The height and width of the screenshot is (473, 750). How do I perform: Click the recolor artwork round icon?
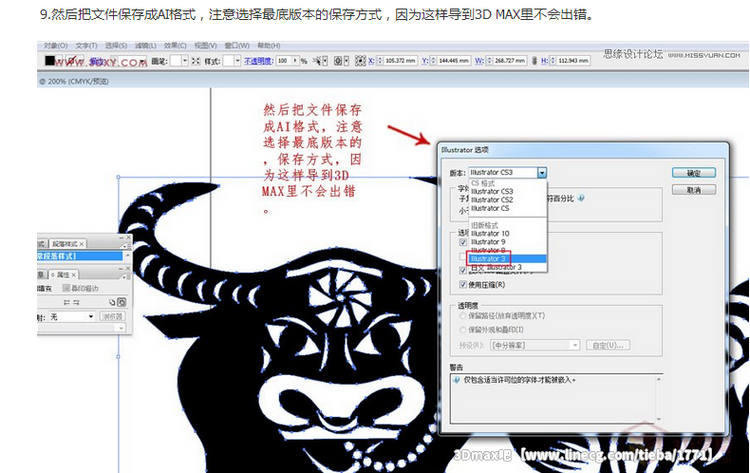338,61
